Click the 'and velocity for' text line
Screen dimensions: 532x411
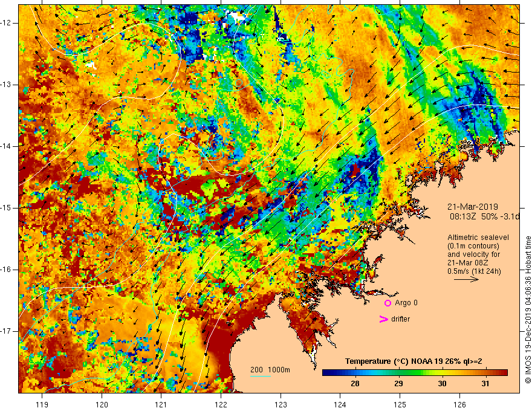[x=473, y=254]
